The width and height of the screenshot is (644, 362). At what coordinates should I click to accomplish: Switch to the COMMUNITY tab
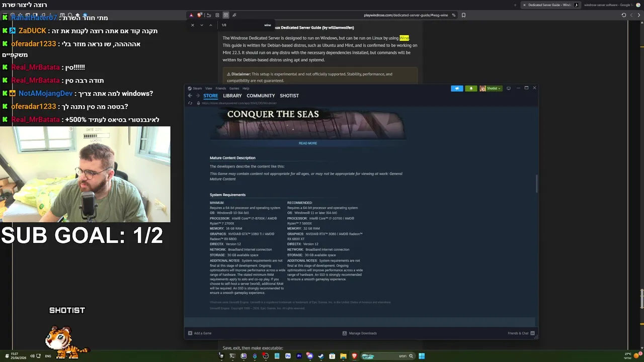click(261, 96)
